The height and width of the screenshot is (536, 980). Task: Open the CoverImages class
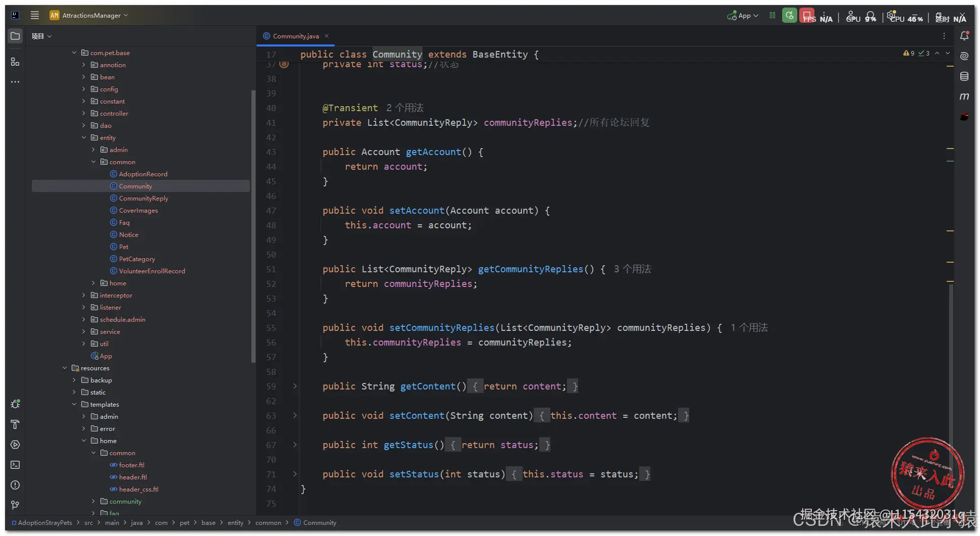click(x=138, y=210)
